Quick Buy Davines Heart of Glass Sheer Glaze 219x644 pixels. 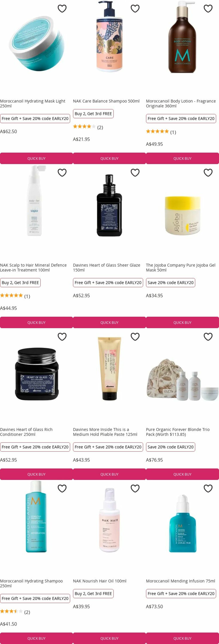click(x=109, y=322)
